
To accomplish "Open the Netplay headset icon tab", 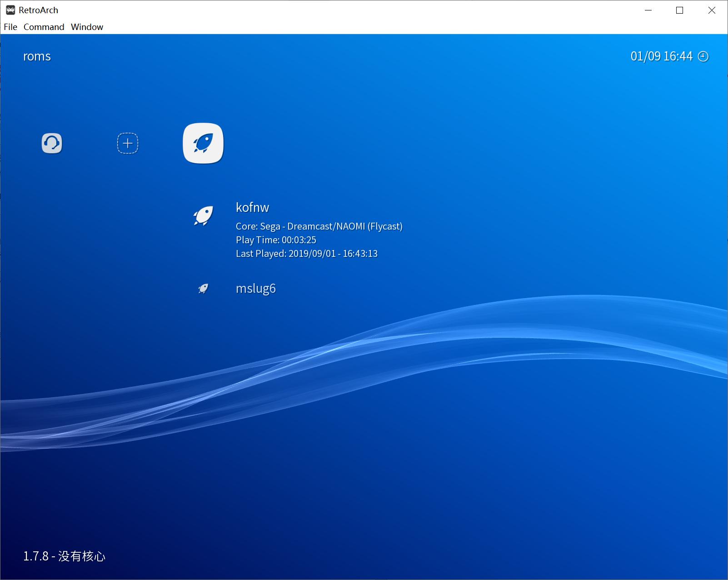I will coord(52,143).
